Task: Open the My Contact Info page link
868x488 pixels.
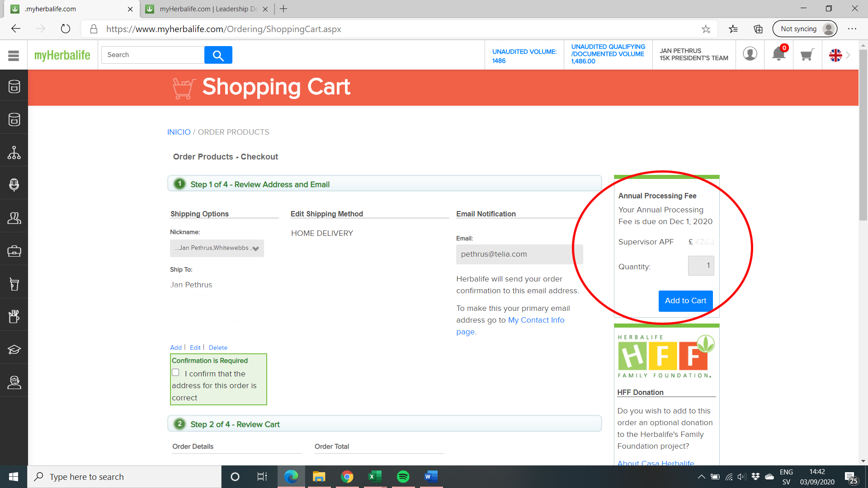Action: tap(536, 320)
